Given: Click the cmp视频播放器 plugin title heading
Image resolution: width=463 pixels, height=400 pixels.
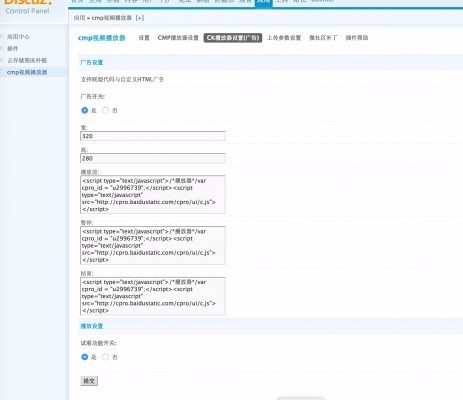Looking at the screenshot, I should point(102,38).
